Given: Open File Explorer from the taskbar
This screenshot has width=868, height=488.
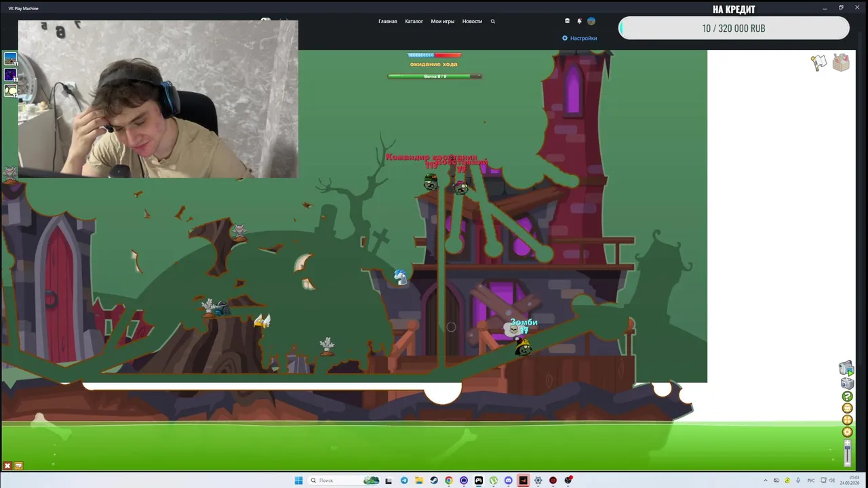Looking at the screenshot, I should pyautogui.click(x=419, y=481).
